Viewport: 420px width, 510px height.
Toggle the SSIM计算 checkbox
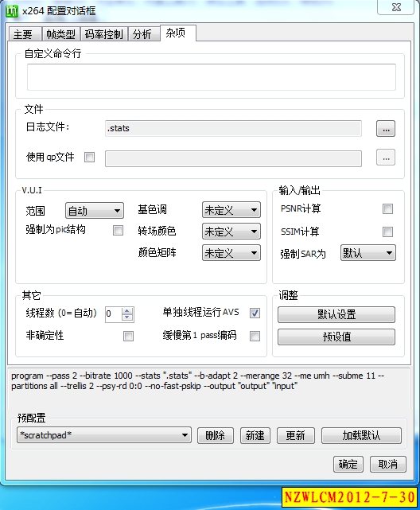click(387, 232)
